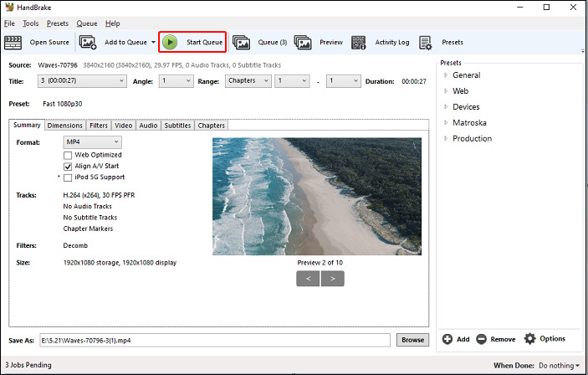This screenshot has height=375, width=588.
Task: Switch to the Audio tab
Action: (x=149, y=126)
